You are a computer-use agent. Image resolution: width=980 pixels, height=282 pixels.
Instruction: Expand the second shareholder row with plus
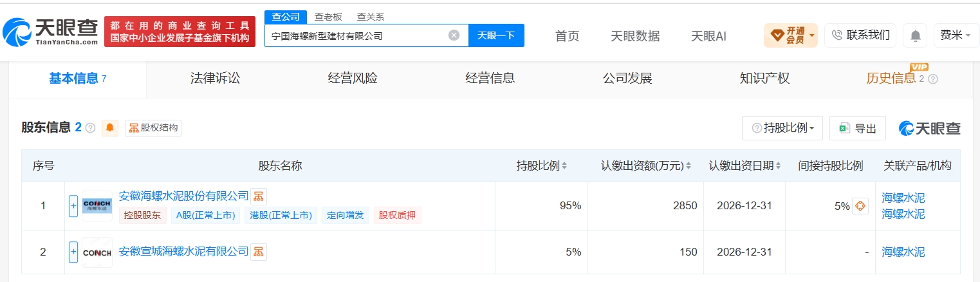click(x=73, y=252)
